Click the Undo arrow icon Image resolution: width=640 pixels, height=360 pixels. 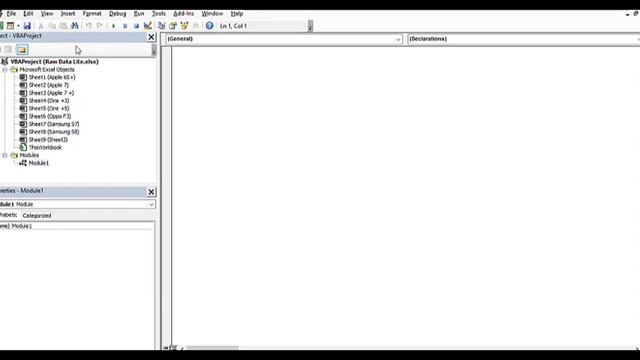click(89, 26)
